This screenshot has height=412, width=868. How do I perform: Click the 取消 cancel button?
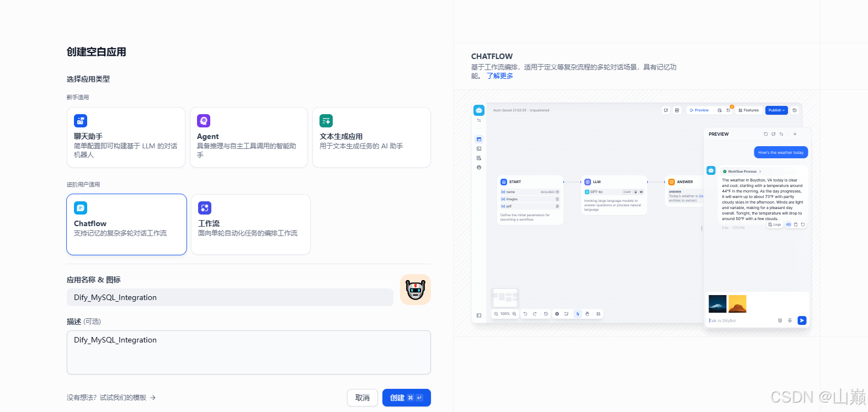(363, 398)
